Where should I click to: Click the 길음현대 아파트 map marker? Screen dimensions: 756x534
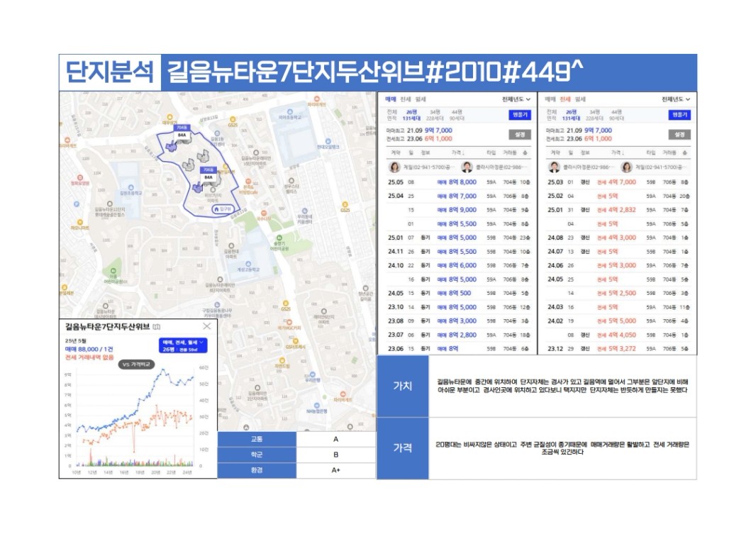(x=231, y=251)
